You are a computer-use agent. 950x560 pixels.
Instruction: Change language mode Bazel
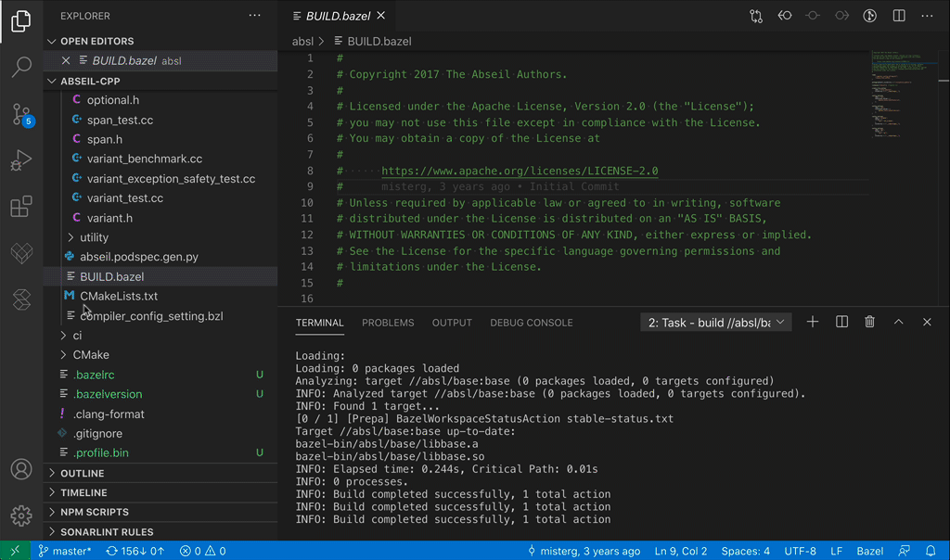coord(869,551)
